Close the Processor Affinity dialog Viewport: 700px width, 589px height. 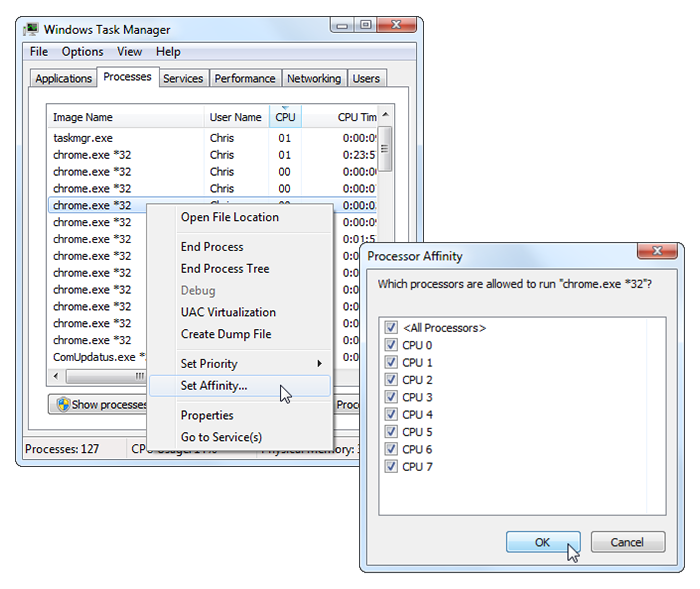coord(657,251)
